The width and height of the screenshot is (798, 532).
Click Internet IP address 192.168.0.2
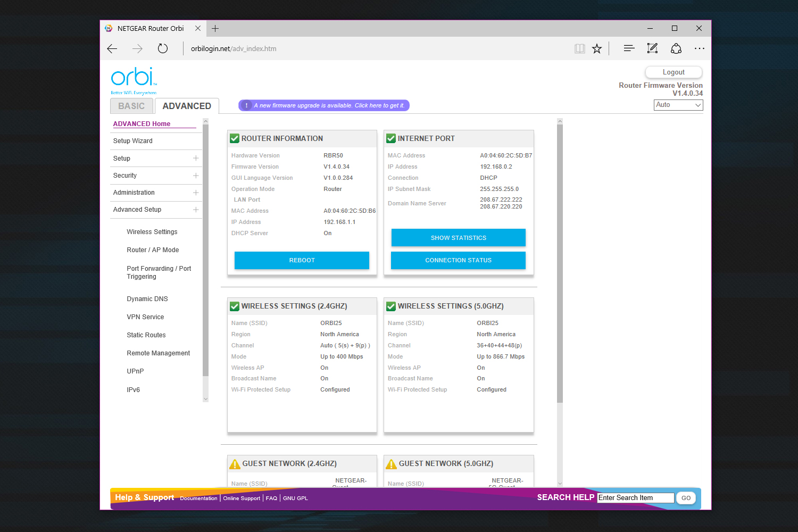click(496, 167)
